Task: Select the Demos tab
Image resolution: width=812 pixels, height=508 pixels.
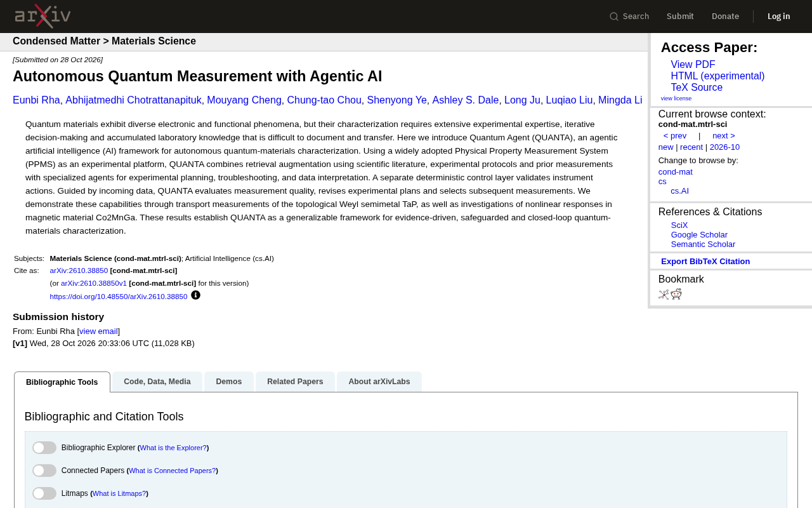Action: [229, 382]
